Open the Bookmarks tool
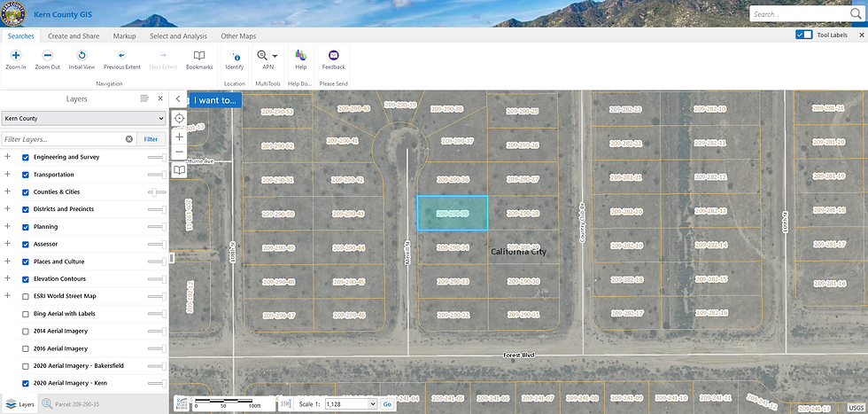 199,55
